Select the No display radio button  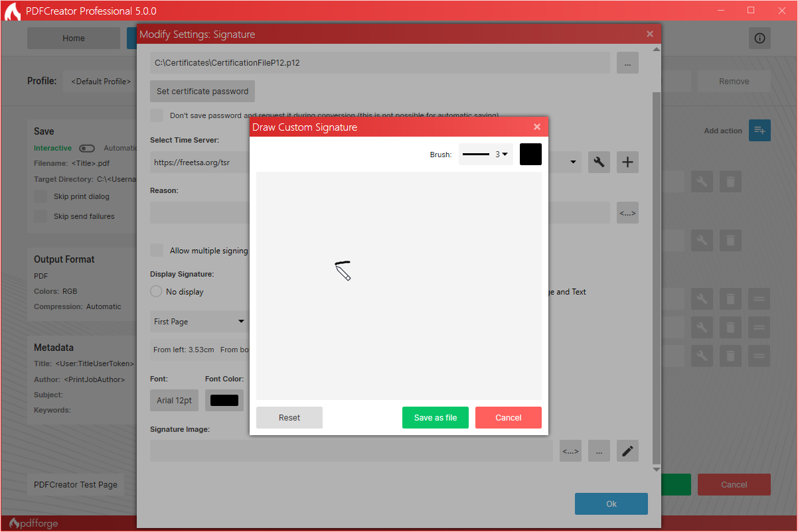[156, 291]
